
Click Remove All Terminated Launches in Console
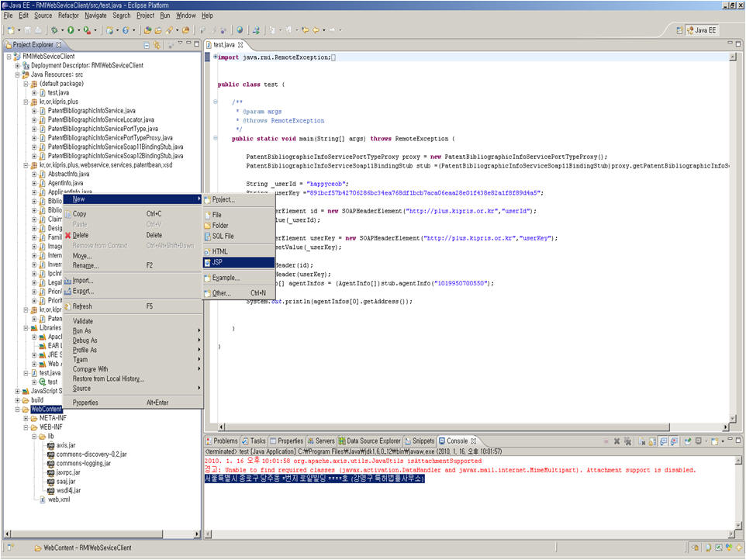[x=629, y=441]
